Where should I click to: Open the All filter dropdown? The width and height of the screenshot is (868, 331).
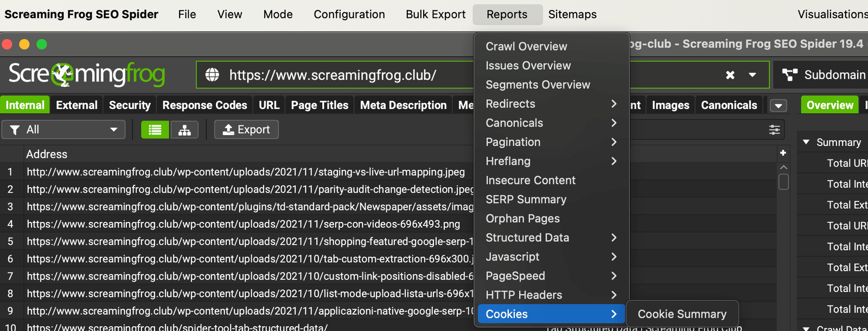(63, 130)
